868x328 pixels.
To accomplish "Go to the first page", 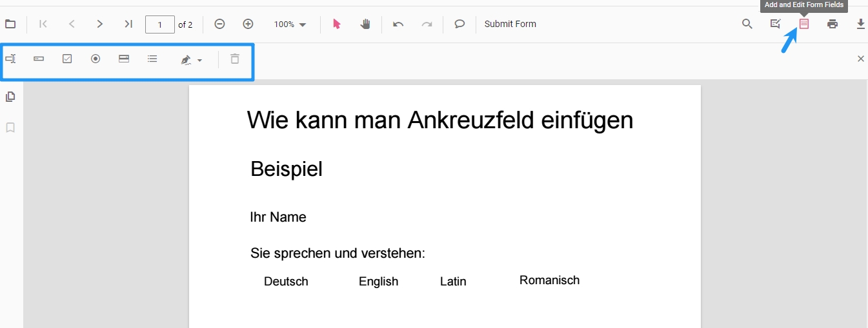I will tap(43, 24).
